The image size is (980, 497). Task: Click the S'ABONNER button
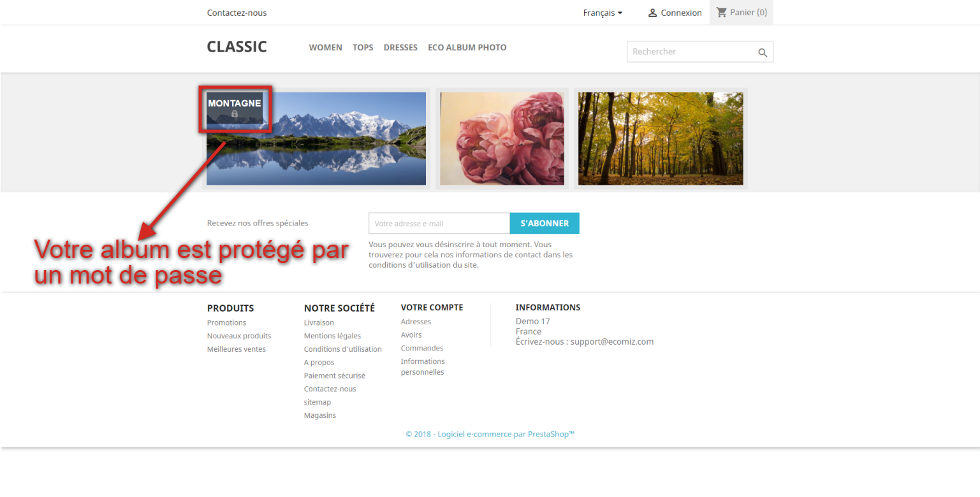pos(545,224)
